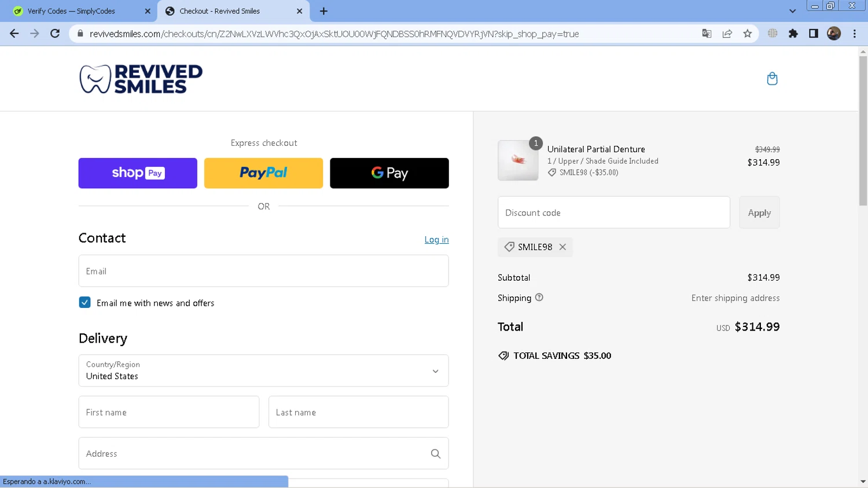
Task: Open the browser extensions puzzle icon
Action: tap(793, 34)
